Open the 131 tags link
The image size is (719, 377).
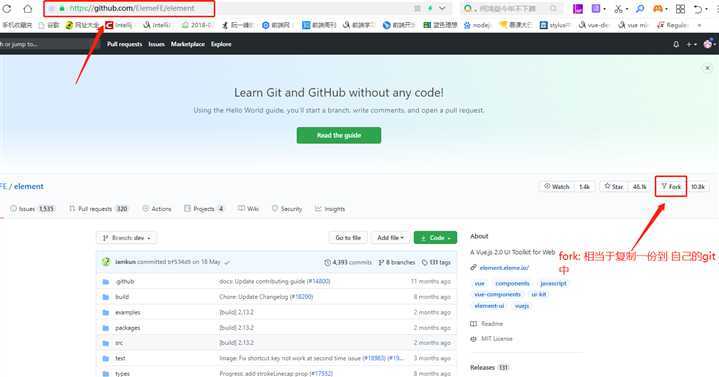(436, 262)
